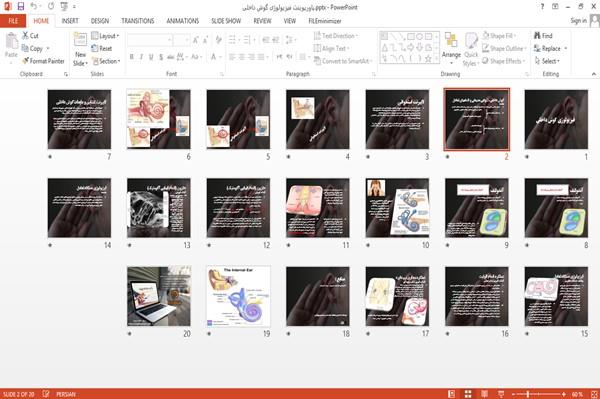Toggle Strikethrough formatting

click(x=171, y=57)
